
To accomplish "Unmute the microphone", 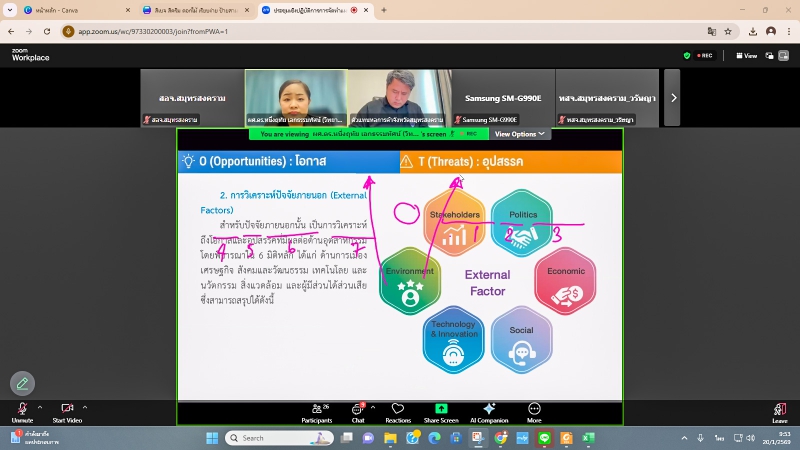I will point(22,410).
